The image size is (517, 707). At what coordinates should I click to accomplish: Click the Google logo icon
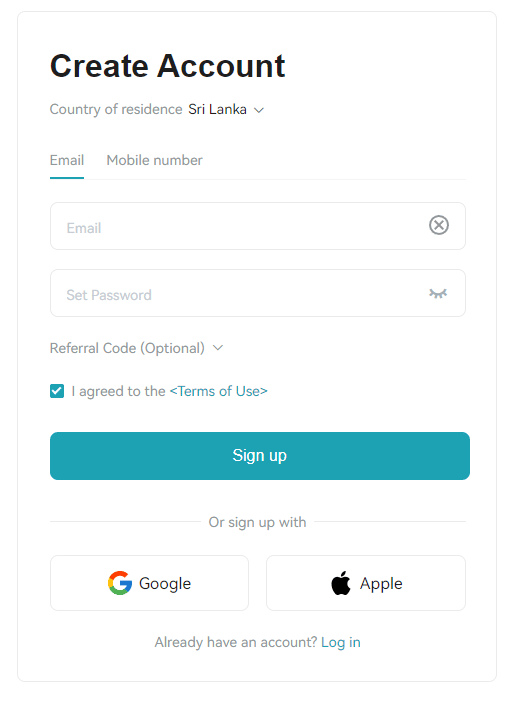(120, 583)
